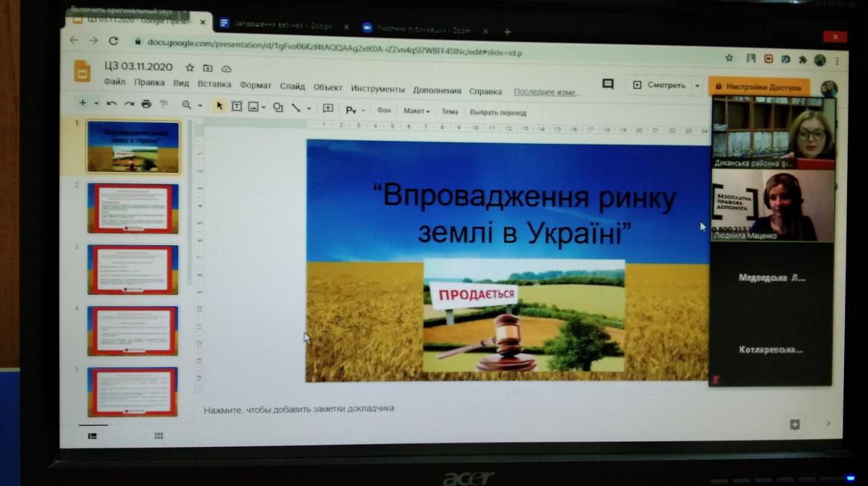Click the speaker notes field

coord(299,409)
